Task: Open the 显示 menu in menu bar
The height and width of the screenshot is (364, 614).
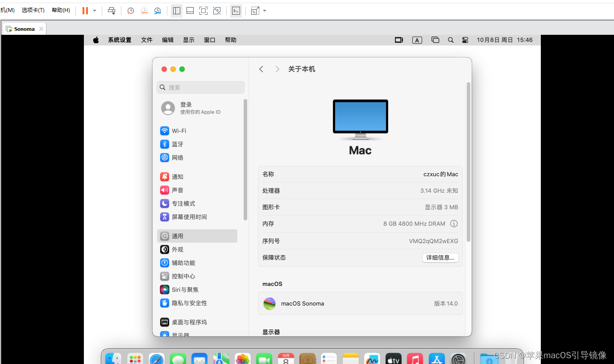Action: (x=189, y=40)
